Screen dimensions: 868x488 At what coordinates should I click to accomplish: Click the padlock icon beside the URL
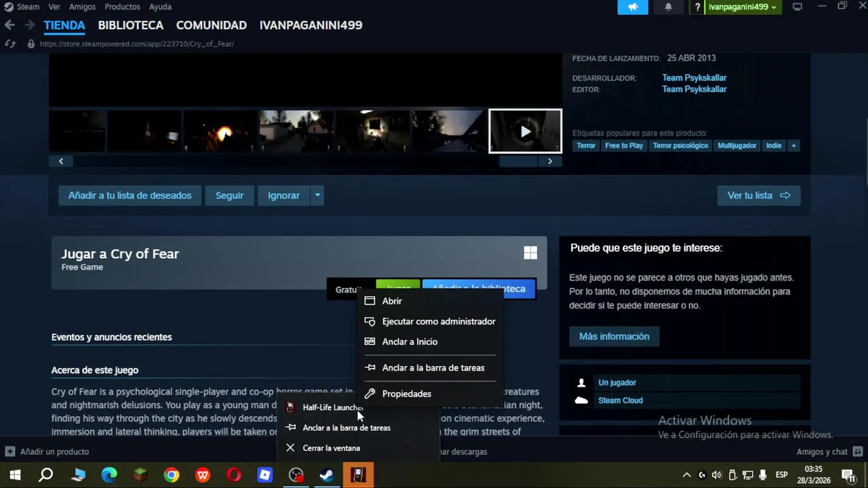[x=31, y=43]
